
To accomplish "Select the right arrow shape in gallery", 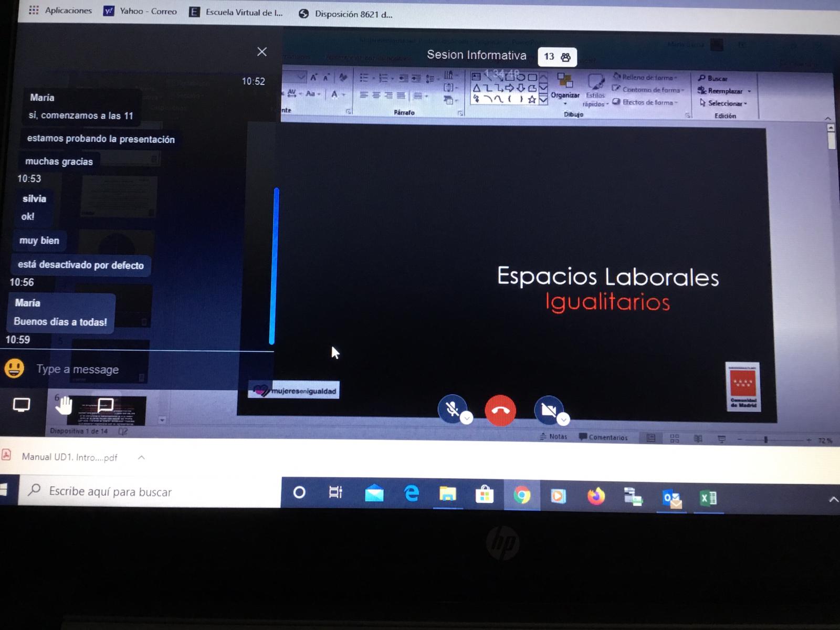I will (509, 88).
